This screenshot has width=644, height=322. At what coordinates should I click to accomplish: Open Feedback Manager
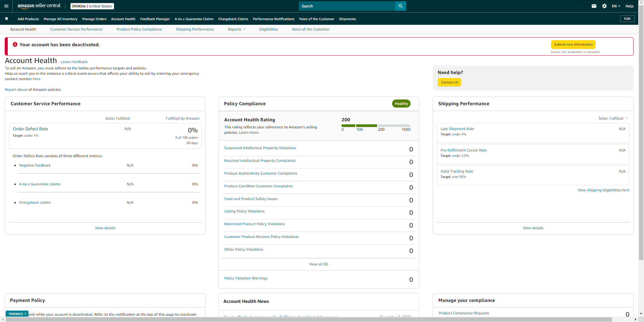click(x=155, y=19)
